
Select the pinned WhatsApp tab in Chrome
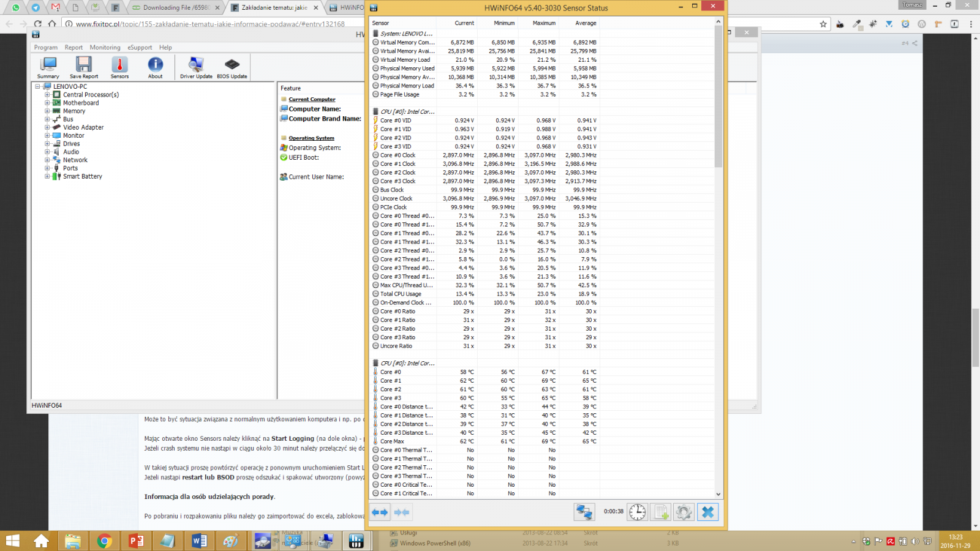[x=16, y=7]
